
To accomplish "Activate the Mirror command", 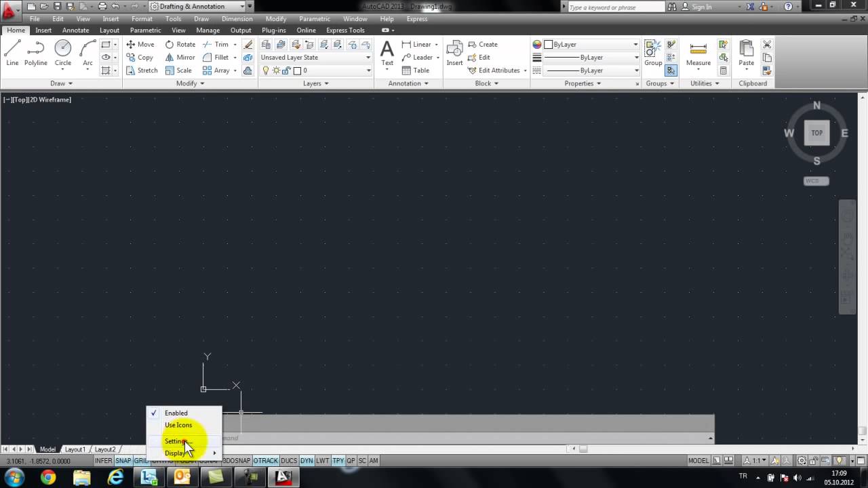I will click(180, 58).
